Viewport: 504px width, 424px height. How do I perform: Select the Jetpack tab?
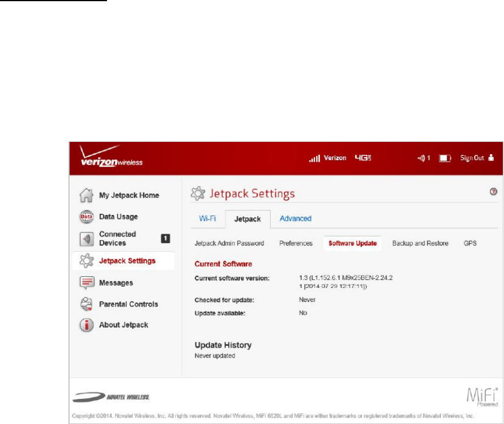(247, 219)
